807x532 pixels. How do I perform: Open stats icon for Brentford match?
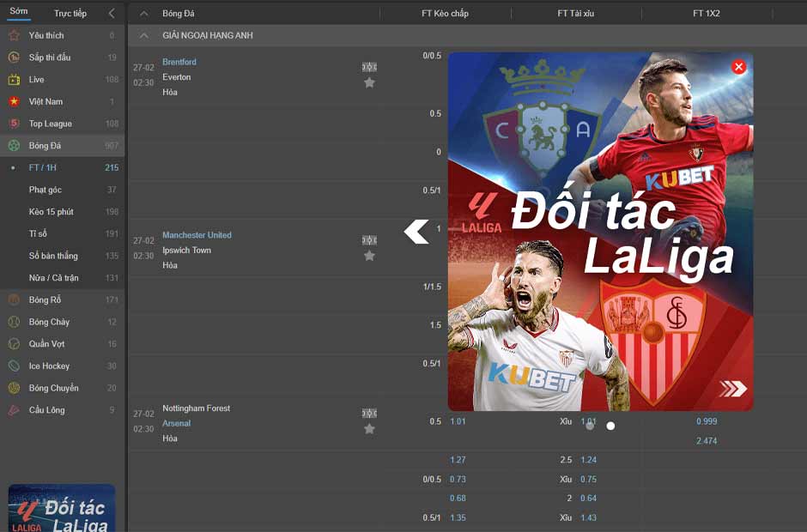pyautogui.click(x=369, y=67)
